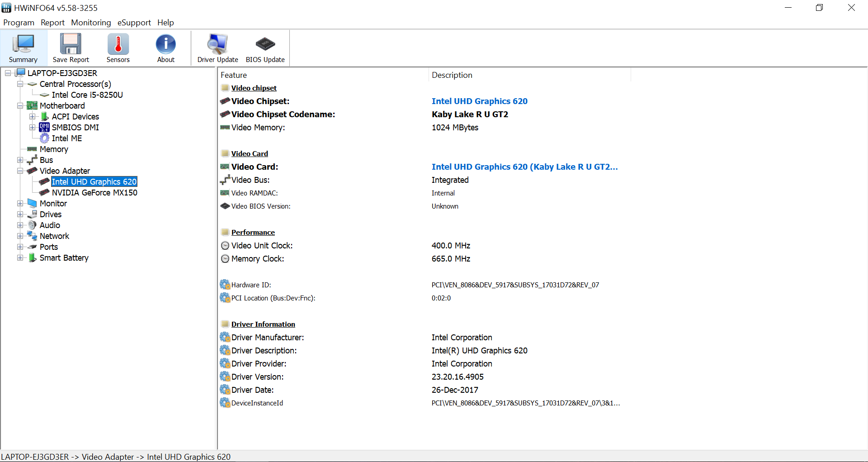
Task: Select the Central Processor(s) chip icon
Action: (x=32, y=84)
